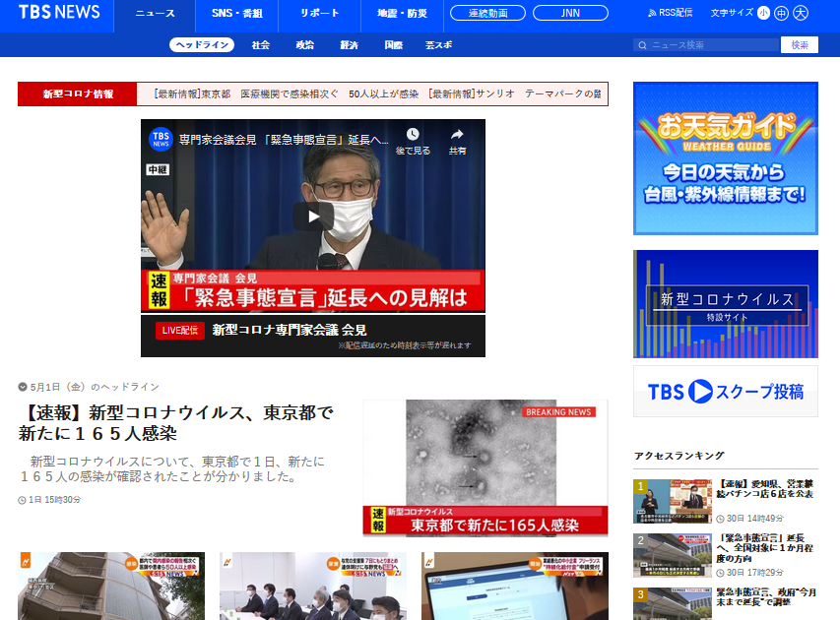Set font size to large (大)
Viewport: 840px width, 620px height.
[x=801, y=13]
